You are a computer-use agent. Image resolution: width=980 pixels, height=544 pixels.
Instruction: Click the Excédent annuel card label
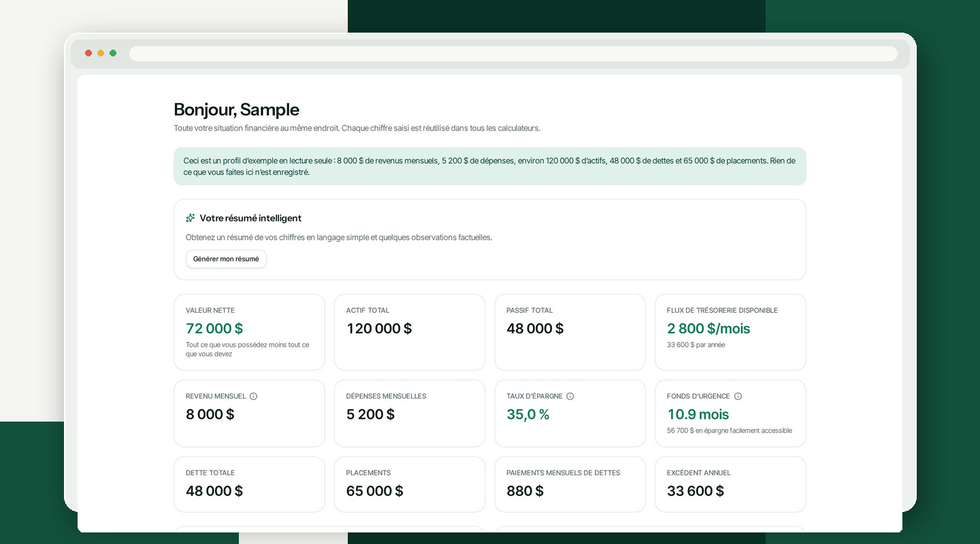point(699,473)
